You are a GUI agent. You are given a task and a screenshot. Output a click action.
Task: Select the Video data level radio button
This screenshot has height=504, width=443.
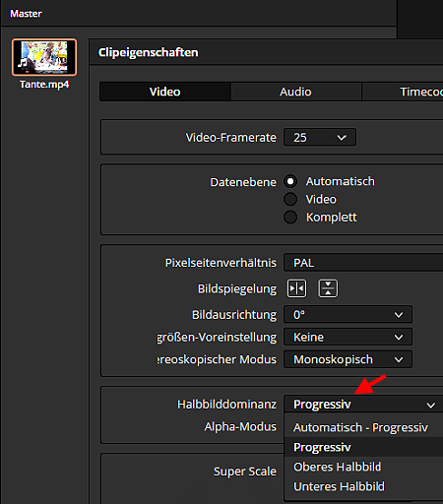pyautogui.click(x=290, y=199)
